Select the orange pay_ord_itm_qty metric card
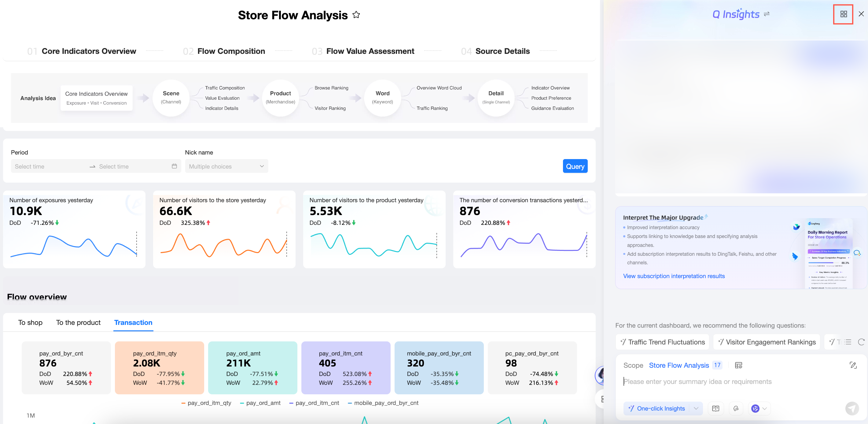The width and height of the screenshot is (868, 424). (x=159, y=367)
